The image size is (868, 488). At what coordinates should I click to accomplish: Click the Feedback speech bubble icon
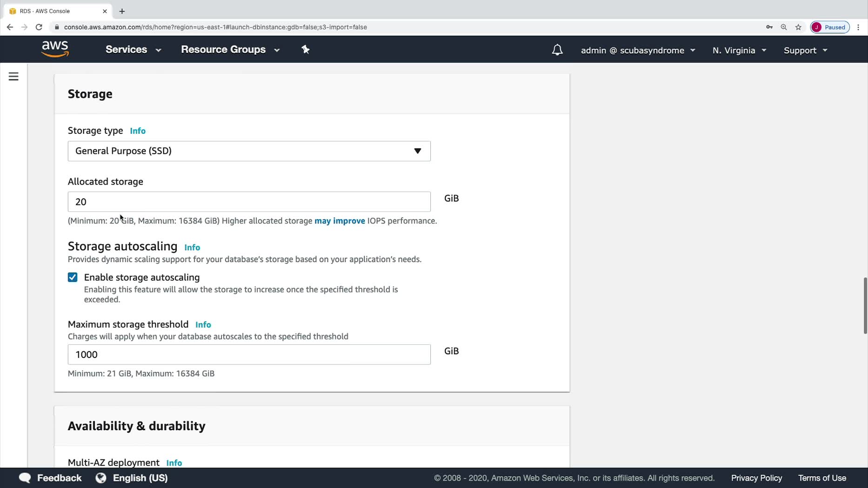25,478
